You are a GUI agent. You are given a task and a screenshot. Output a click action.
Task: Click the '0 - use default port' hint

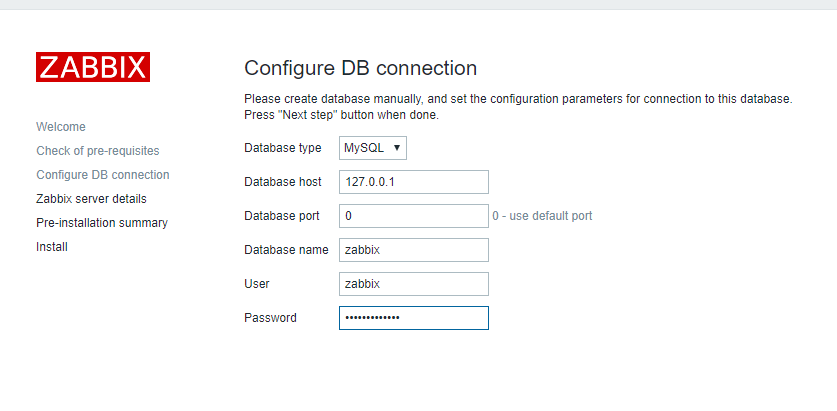549,216
